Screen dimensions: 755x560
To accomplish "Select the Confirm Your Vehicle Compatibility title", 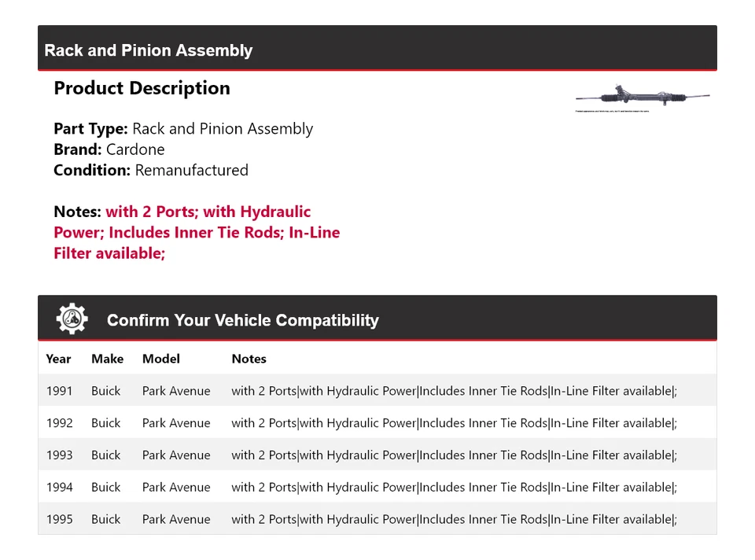I will 242,320.
